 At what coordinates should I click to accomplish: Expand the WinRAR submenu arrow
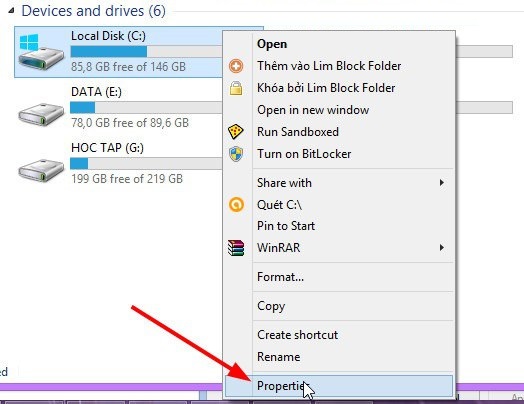click(x=442, y=248)
